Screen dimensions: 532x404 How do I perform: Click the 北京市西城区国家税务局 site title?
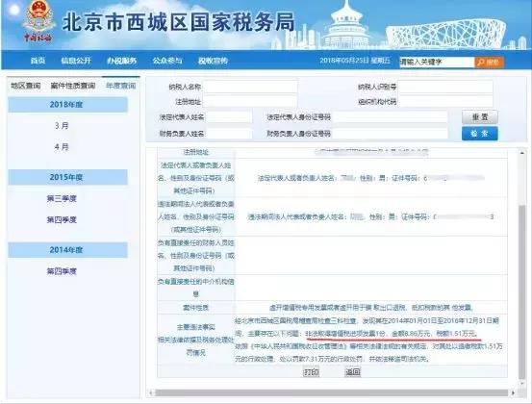(x=178, y=23)
